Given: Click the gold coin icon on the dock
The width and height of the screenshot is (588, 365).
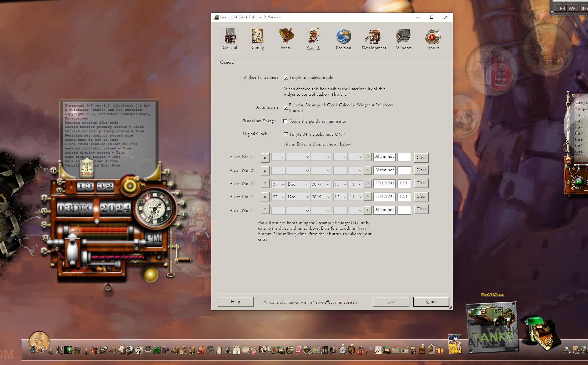Looking at the screenshot, I should click(x=39, y=342).
